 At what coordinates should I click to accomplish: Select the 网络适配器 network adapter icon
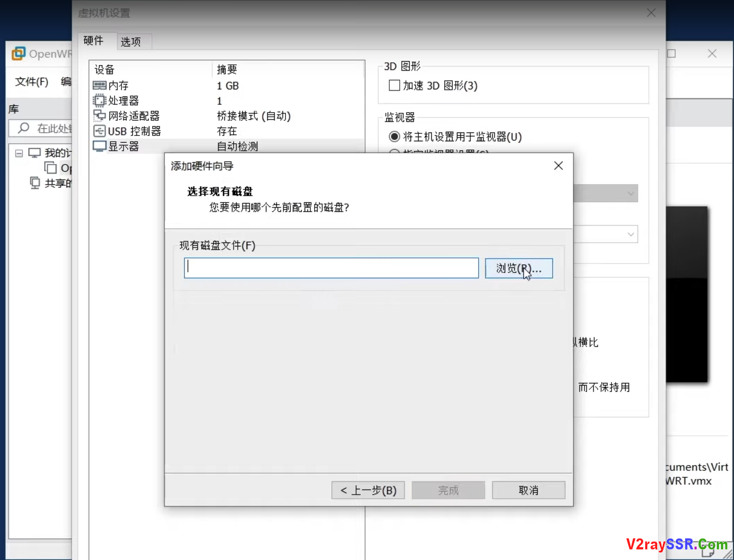pyautogui.click(x=99, y=116)
